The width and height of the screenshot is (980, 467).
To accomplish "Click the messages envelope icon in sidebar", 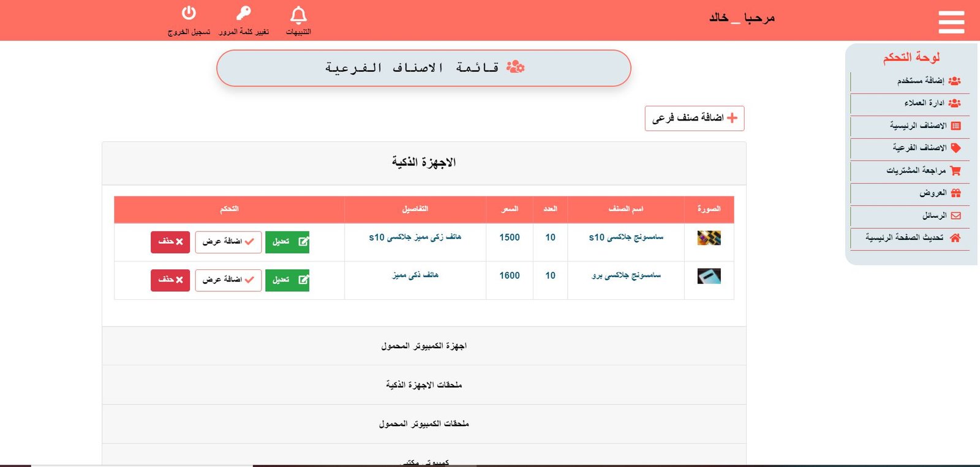I will pos(956,215).
